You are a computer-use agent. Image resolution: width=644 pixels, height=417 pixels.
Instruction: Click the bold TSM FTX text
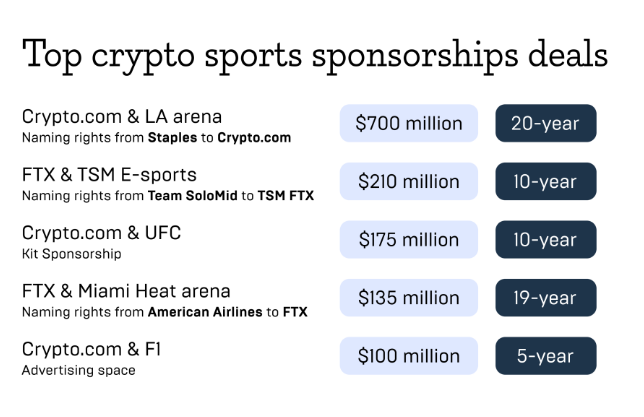[285, 196]
